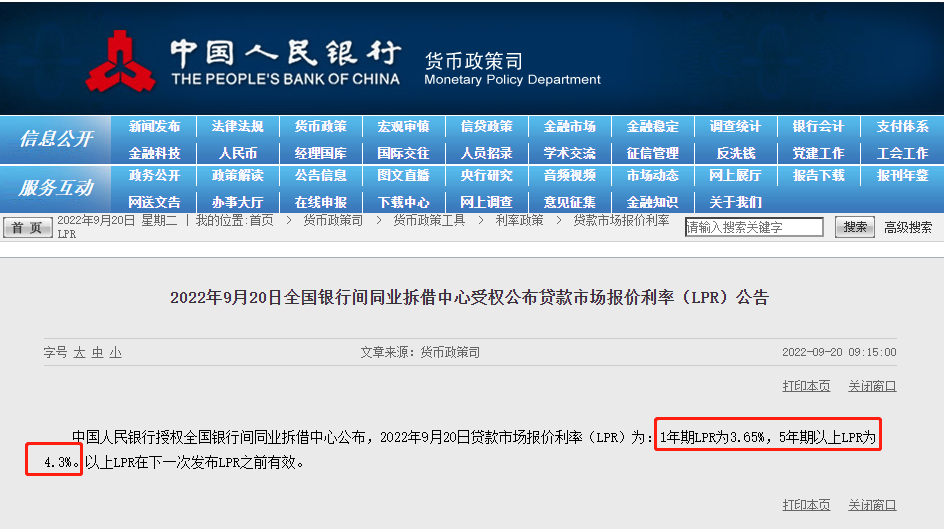The image size is (944, 529).
Task: Go to 宏观审慎 section
Action: 403,126
